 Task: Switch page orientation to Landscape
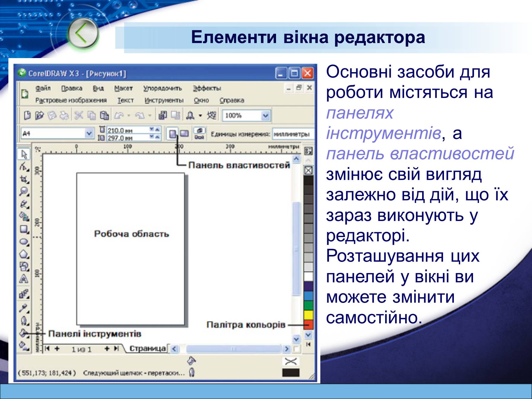(x=184, y=133)
